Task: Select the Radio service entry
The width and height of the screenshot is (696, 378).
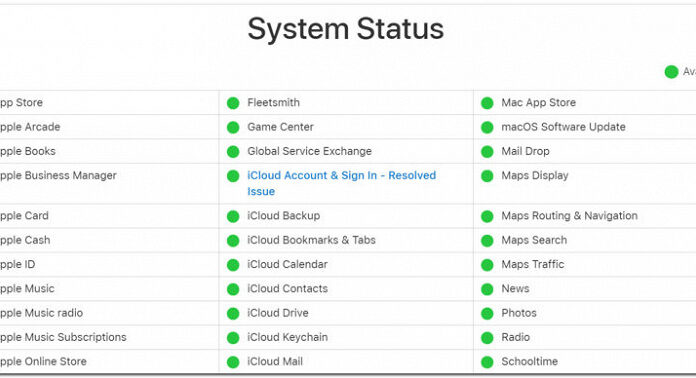Action: (x=515, y=337)
